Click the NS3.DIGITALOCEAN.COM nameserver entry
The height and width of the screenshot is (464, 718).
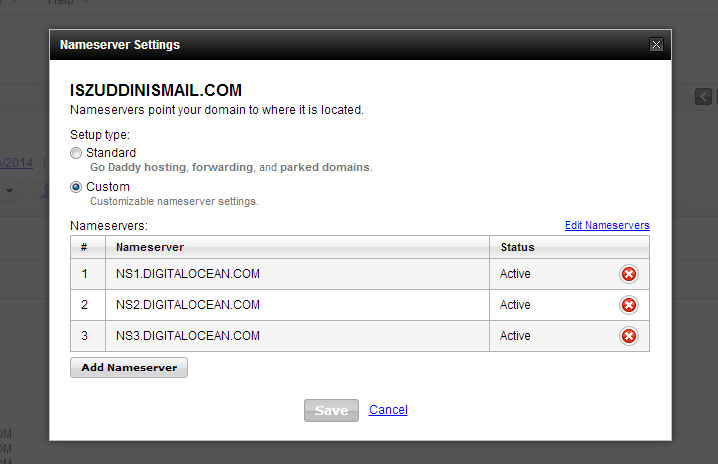(x=187, y=336)
